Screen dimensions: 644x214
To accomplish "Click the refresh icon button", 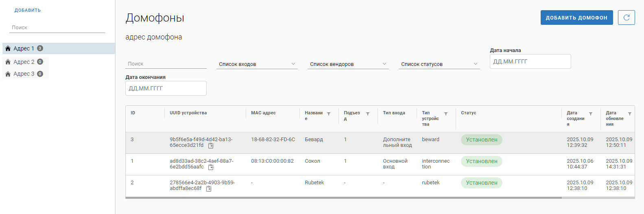I will (626, 17).
